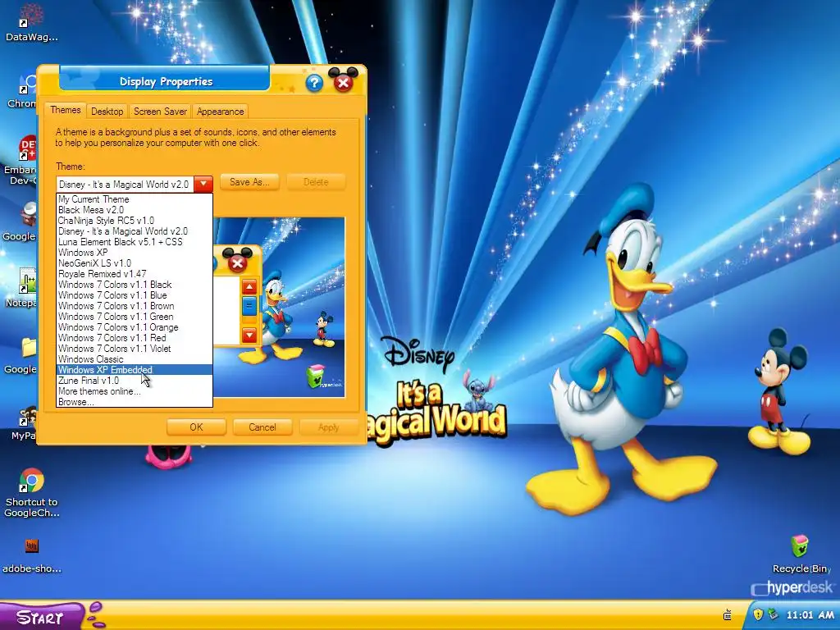
Task: Click the Theme combo box text field
Action: click(x=125, y=185)
